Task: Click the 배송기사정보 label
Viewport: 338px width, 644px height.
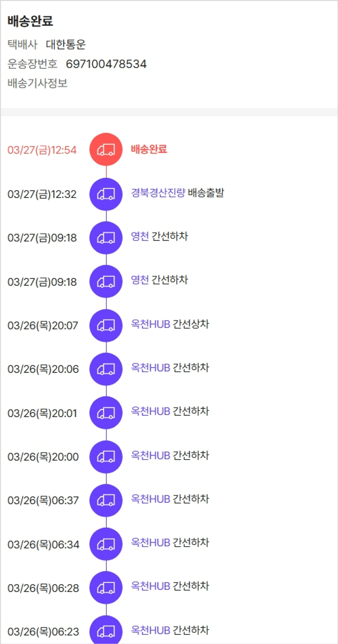Action: coord(37,83)
